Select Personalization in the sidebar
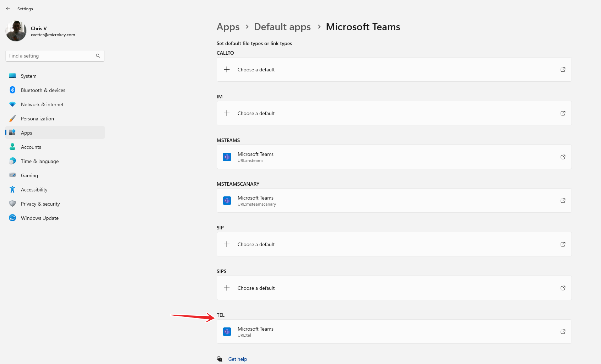 pyautogui.click(x=55, y=118)
